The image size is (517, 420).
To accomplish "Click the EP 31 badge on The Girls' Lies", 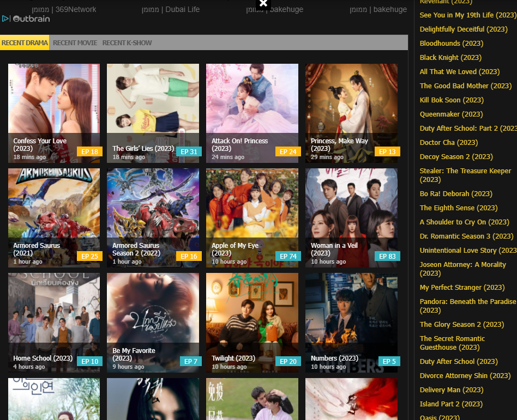I will click(x=189, y=151).
